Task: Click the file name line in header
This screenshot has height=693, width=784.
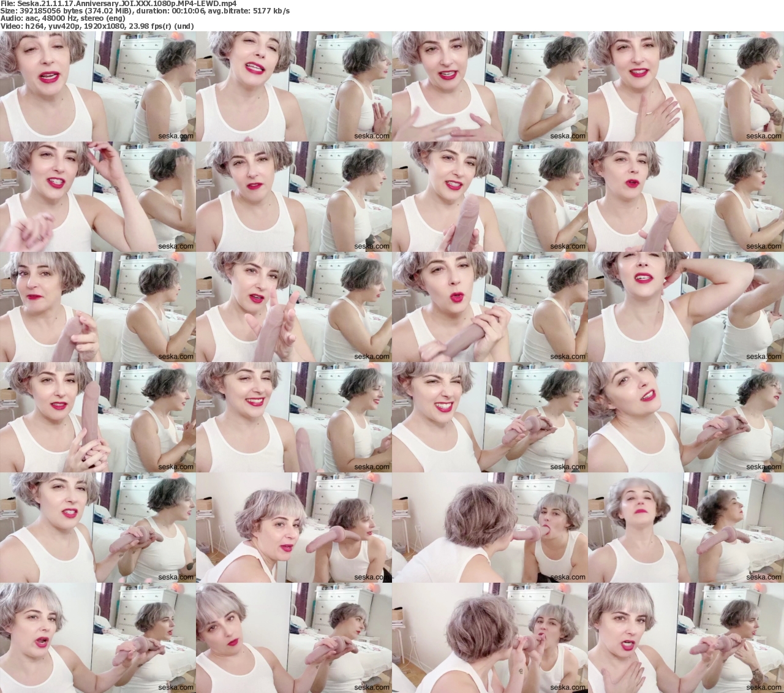Action: click(118, 4)
